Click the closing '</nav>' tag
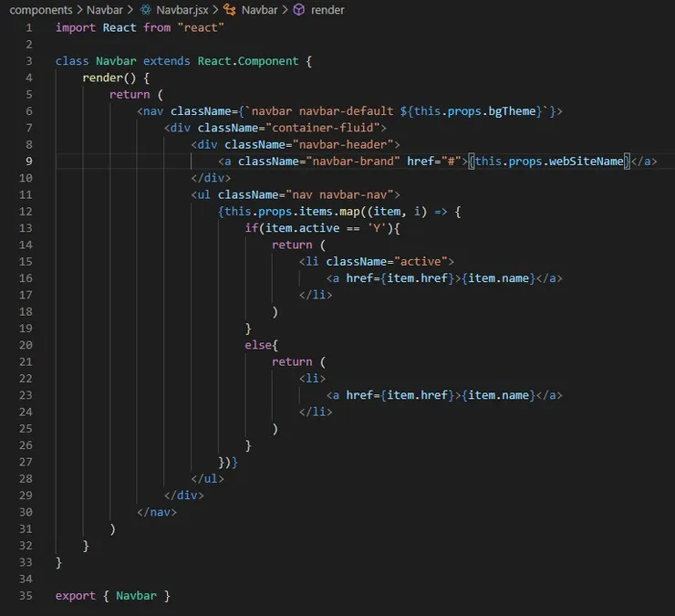 (x=157, y=513)
